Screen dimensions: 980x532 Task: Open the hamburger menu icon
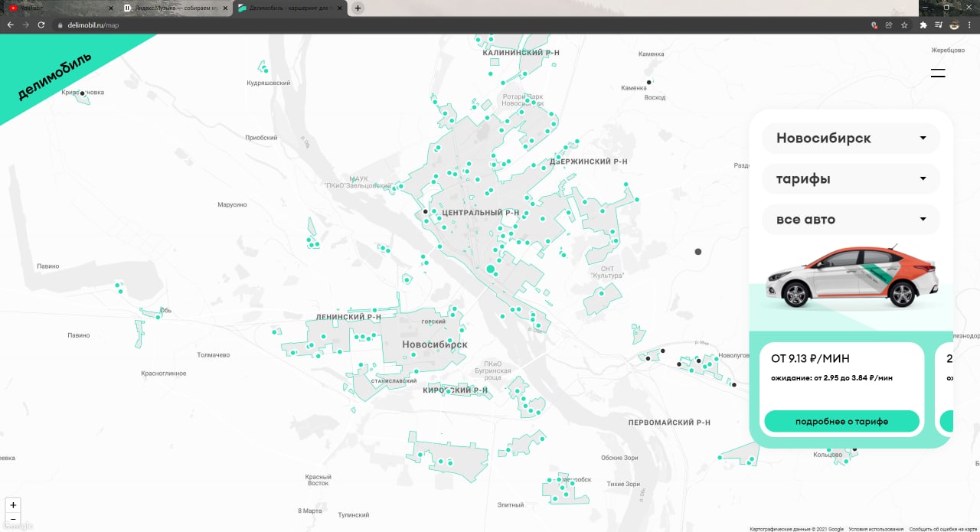coord(938,73)
